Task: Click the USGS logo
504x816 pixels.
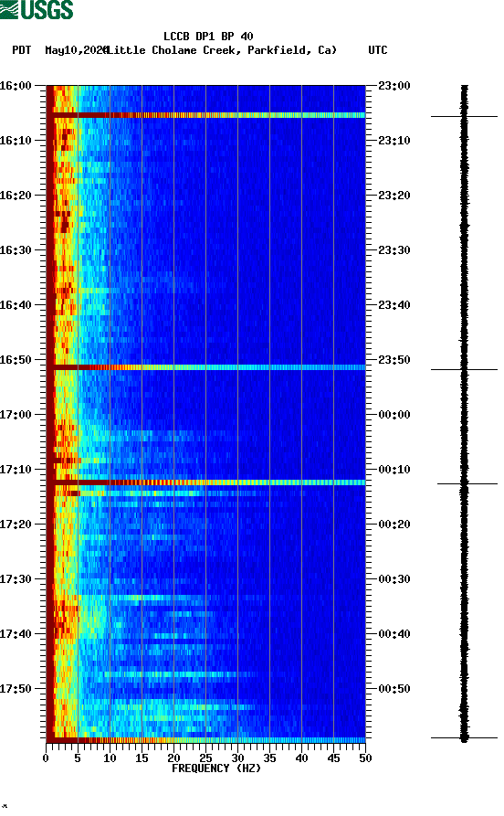Action: coord(37,9)
